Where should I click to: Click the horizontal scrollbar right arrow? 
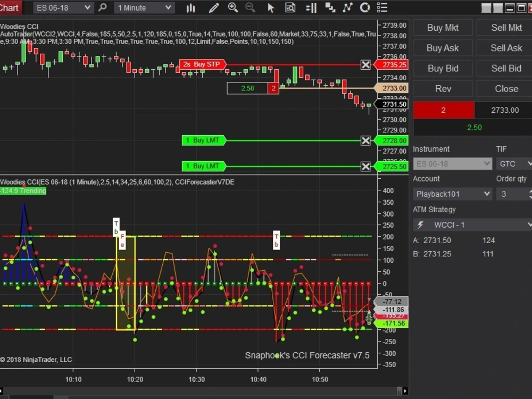(405, 391)
